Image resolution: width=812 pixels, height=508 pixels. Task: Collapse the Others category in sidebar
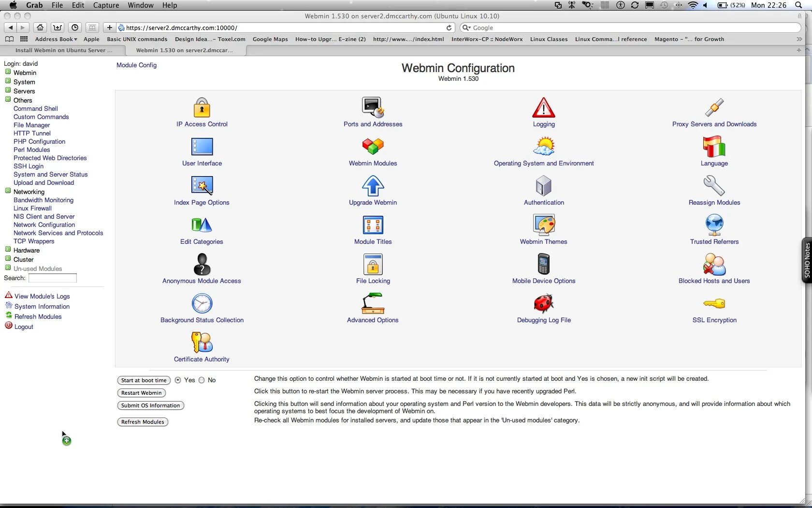point(8,100)
